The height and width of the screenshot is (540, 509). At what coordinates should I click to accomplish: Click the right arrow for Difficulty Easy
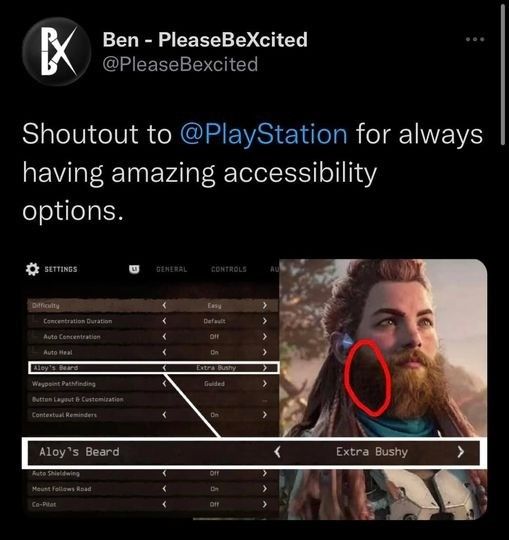[x=264, y=305]
